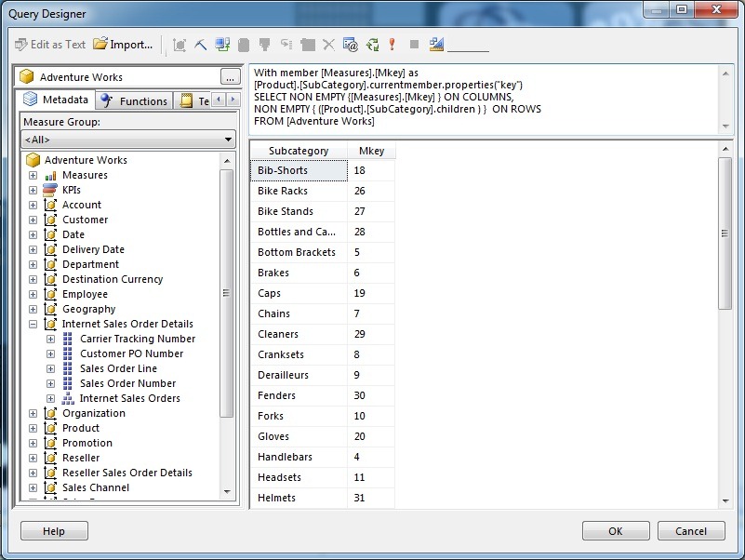
Task: Click the Help button
Action: (54, 531)
